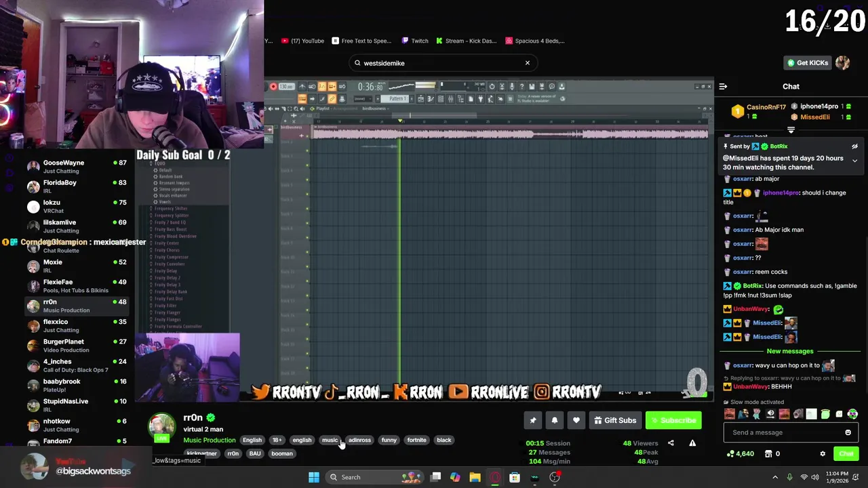Viewport: 868px width, 488px height.
Task: Switch to the Free Text to Speech tab
Action: click(x=362, y=41)
